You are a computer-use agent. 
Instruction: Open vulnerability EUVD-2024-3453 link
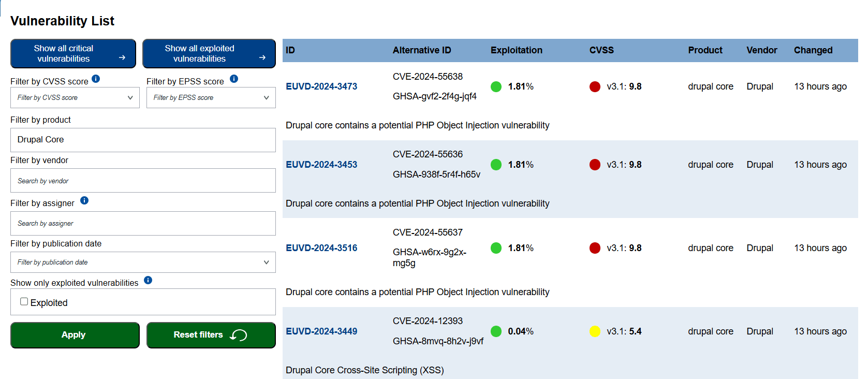[x=321, y=165]
